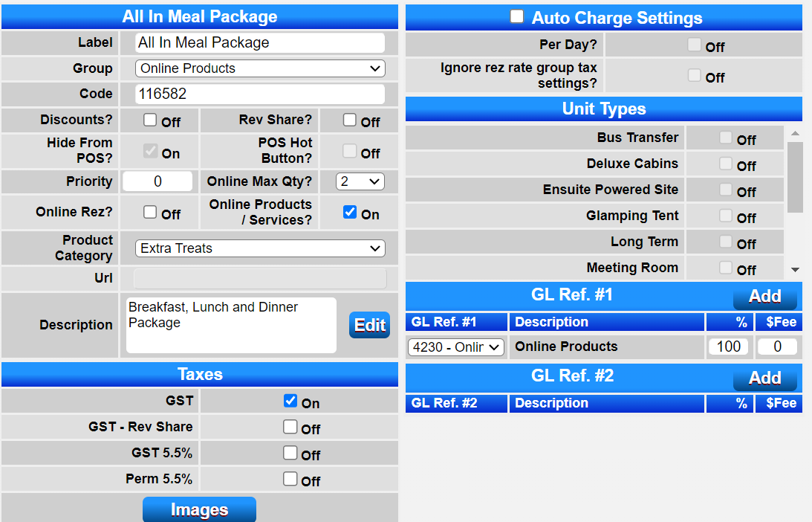Enable the Meeting Room unit type
The height and width of the screenshot is (522, 812).
(x=726, y=268)
